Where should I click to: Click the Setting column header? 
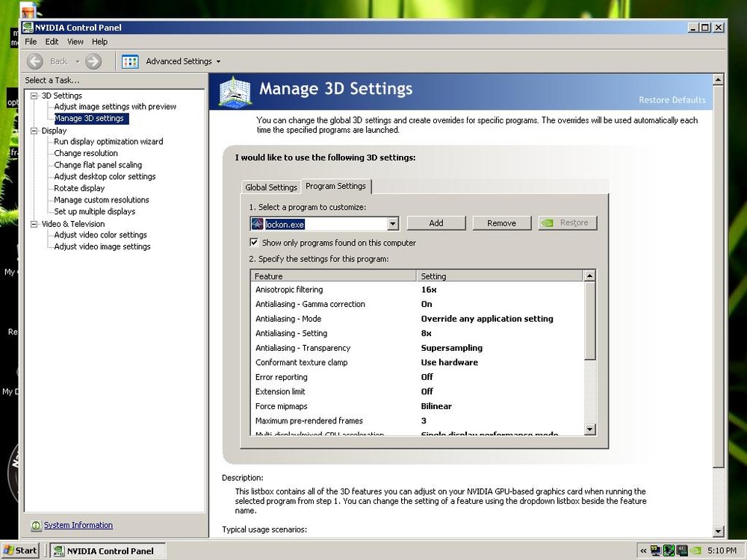tap(500, 276)
